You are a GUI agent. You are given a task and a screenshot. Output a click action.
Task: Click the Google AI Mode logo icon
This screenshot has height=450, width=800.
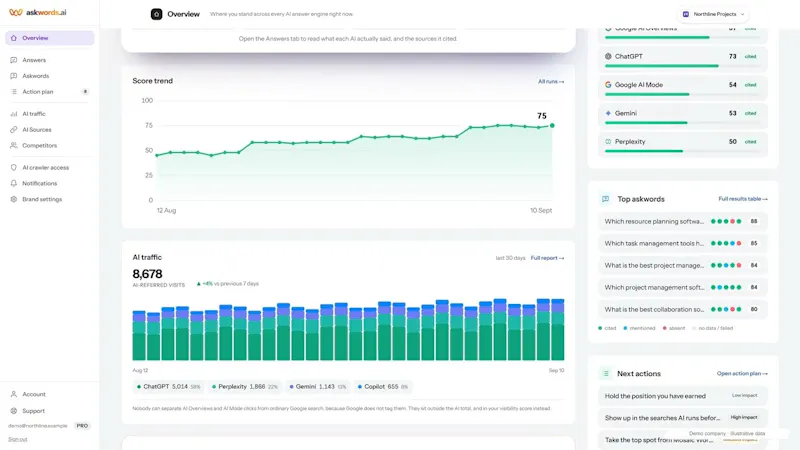click(608, 85)
